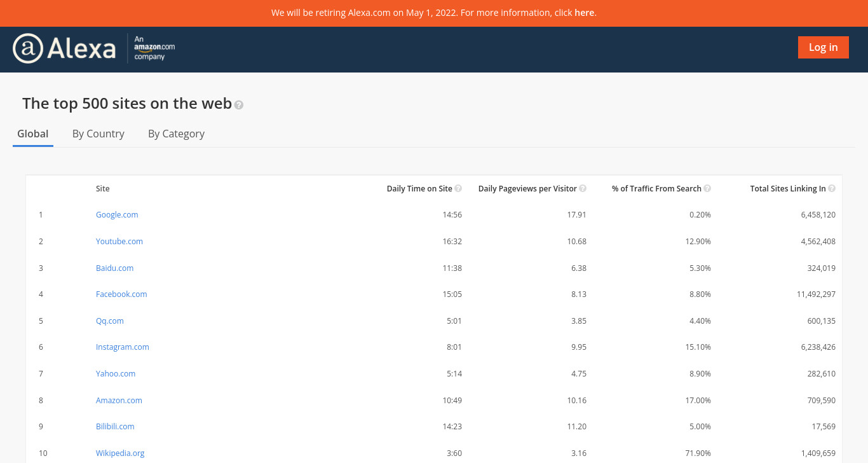Open the Qq.com link
The image size is (868, 463).
pos(110,321)
